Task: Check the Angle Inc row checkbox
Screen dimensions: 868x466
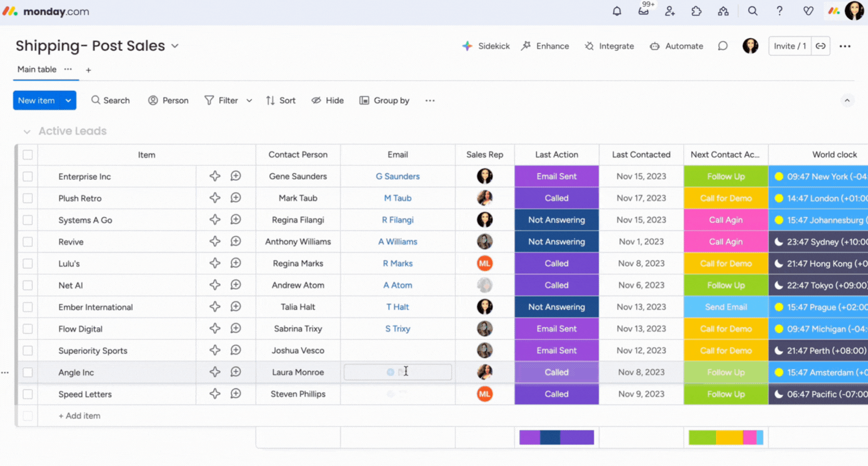Action: 28,372
